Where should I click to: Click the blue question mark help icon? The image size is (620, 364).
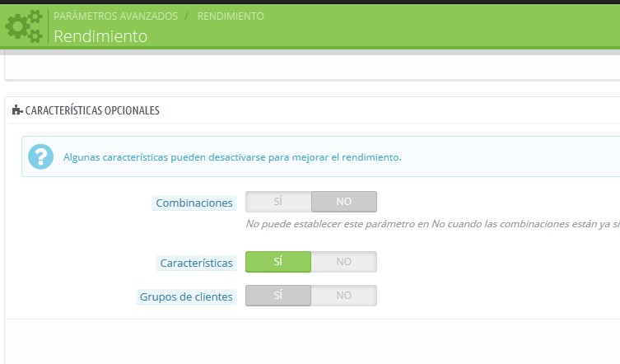[x=40, y=156]
